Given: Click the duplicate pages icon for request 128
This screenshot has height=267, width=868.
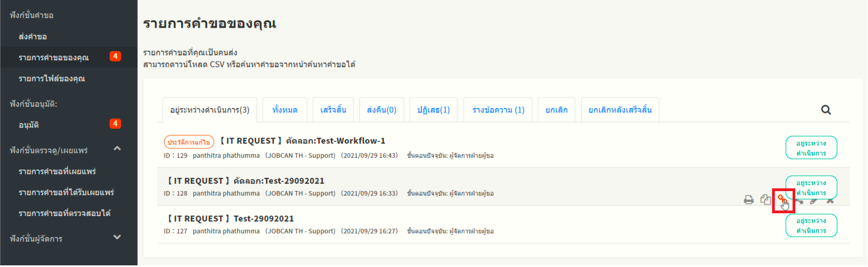Looking at the screenshot, I should [765, 200].
